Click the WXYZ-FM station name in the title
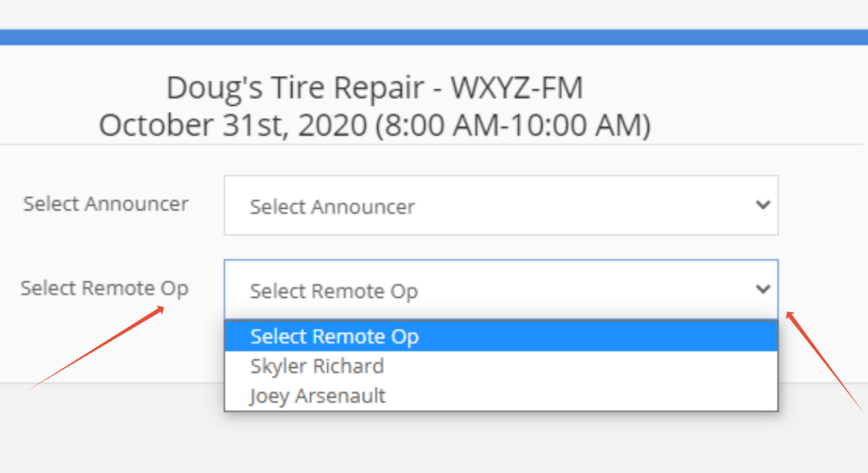 click(x=517, y=88)
